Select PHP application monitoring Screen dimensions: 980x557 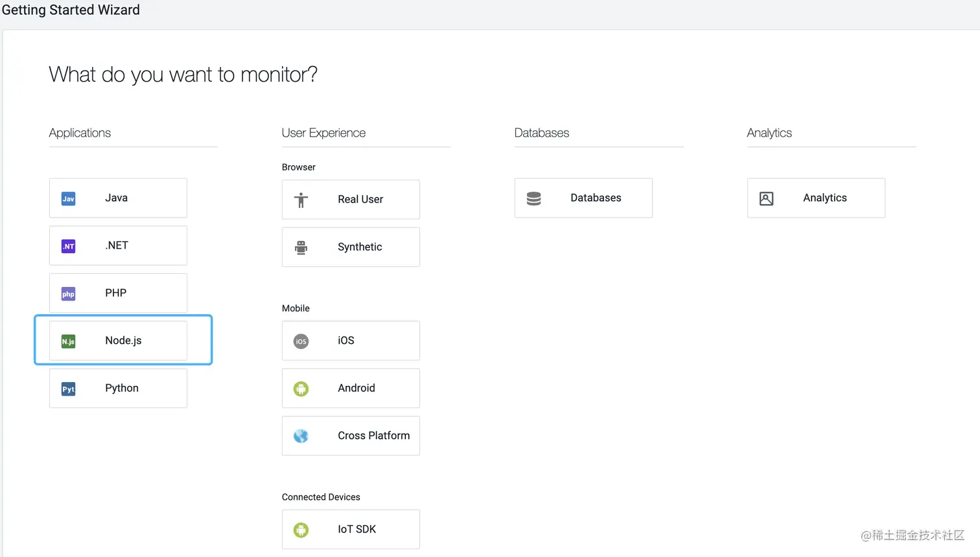(x=118, y=293)
